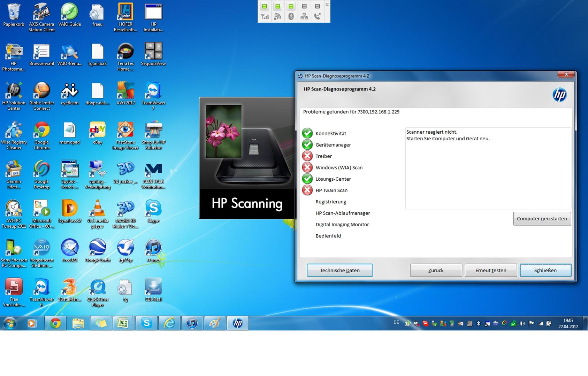Go back with the Zurück button

click(436, 270)
